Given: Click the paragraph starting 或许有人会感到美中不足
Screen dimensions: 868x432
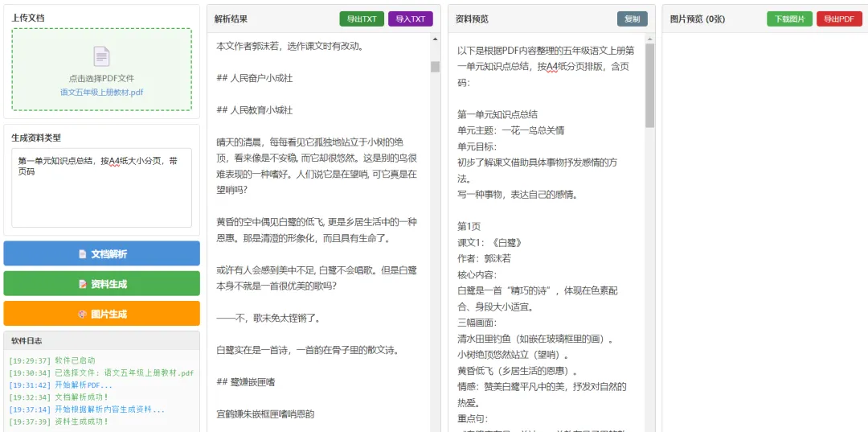Looking at the screenshot, I should (x=317, y=278).
